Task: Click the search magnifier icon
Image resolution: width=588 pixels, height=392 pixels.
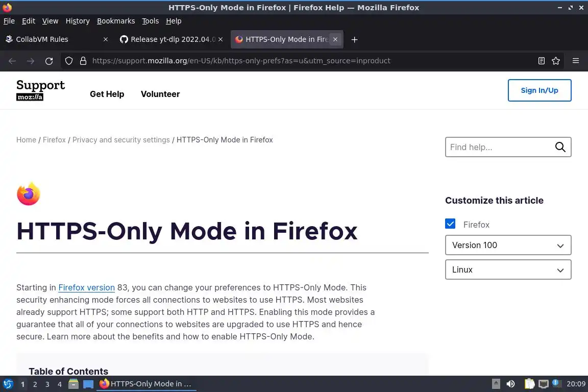Action: point(560,147)
